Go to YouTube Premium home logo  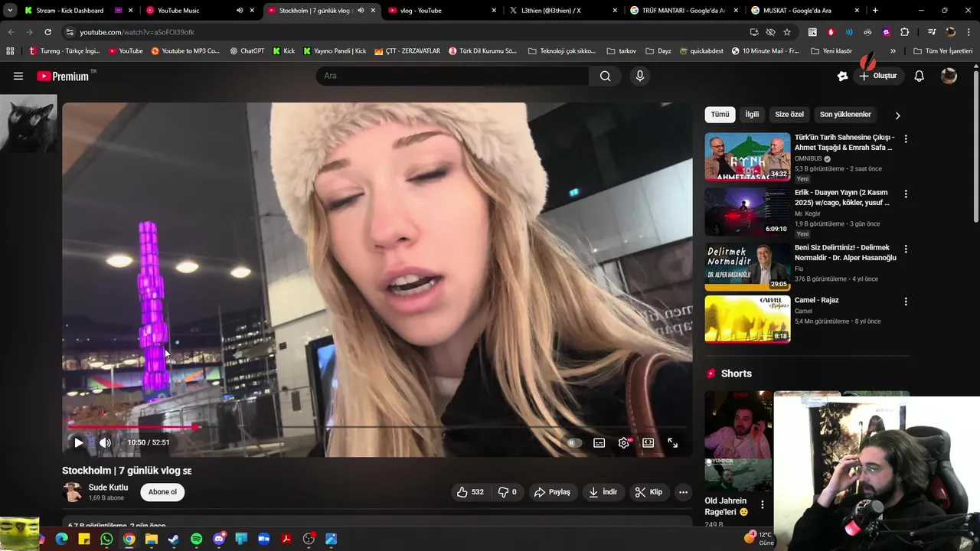63,76
